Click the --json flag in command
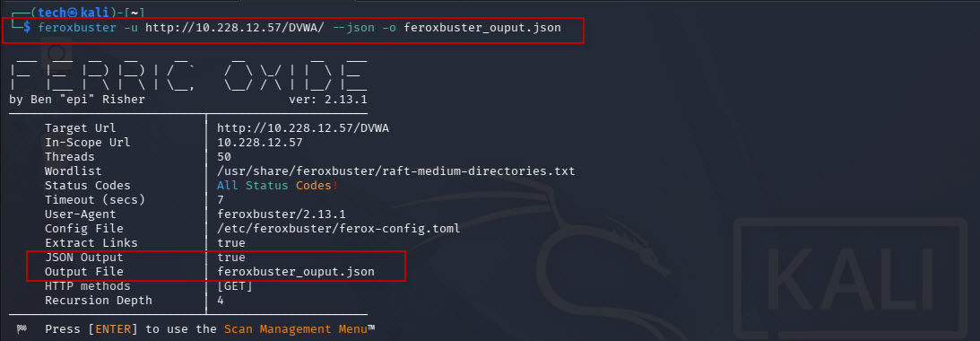Viewport: 980px width, 341px height. [354, 28]
